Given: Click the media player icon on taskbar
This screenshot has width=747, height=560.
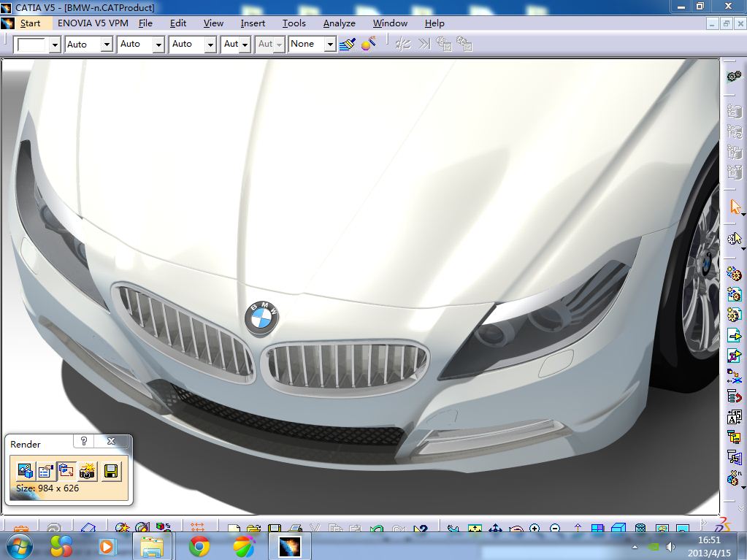Looking at the screenshot, I should pos(106,546).
